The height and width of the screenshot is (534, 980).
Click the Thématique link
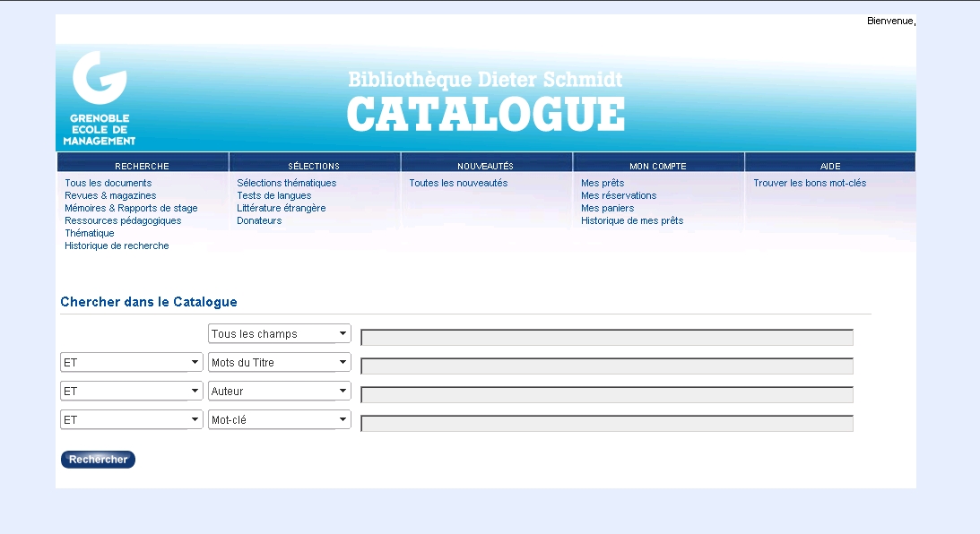pyautogui.click(x=90, y=233)
